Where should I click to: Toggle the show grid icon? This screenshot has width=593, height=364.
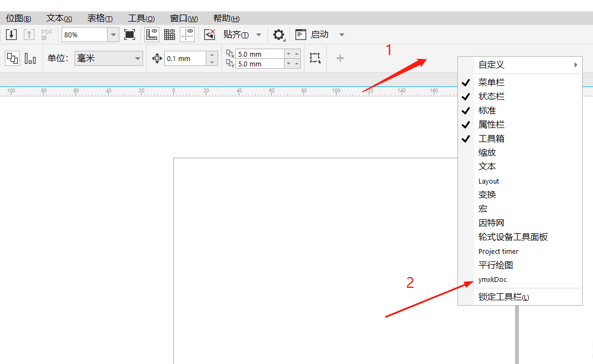tap(170, 35)
